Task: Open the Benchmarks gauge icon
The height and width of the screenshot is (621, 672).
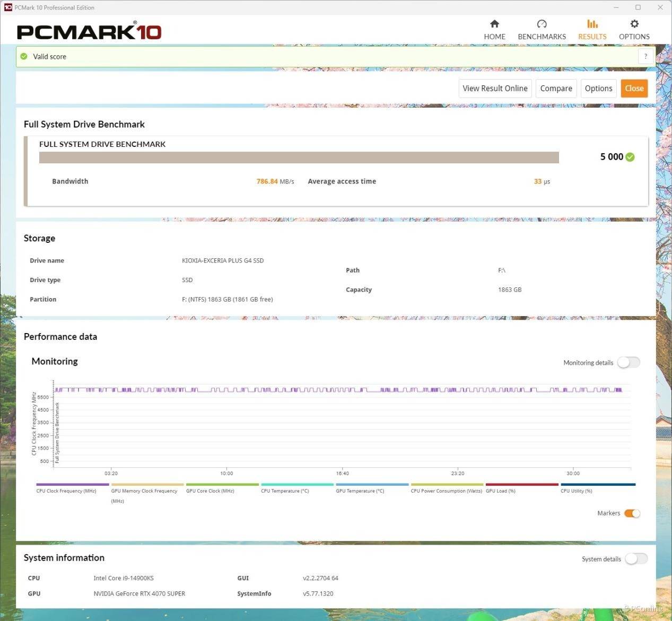Action: tap(542, 24)
